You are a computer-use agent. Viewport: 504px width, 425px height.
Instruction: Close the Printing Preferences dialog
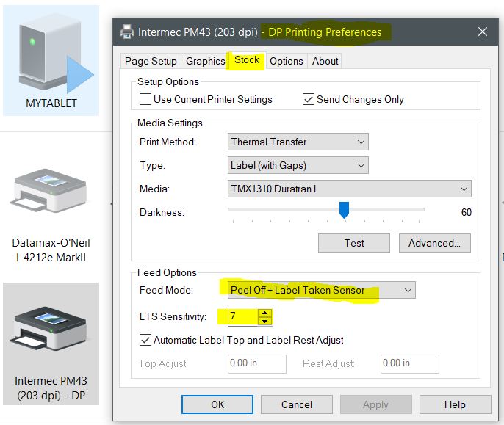tap(483, 32)
